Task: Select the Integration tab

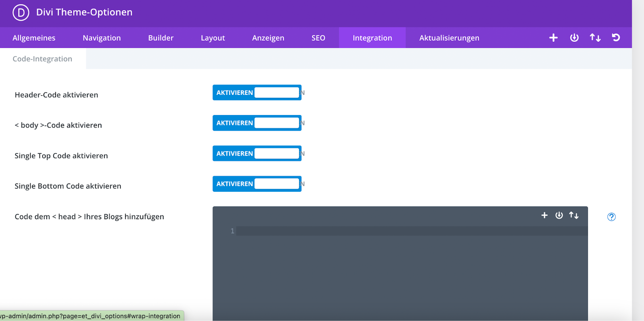Action: coord(372,38)
